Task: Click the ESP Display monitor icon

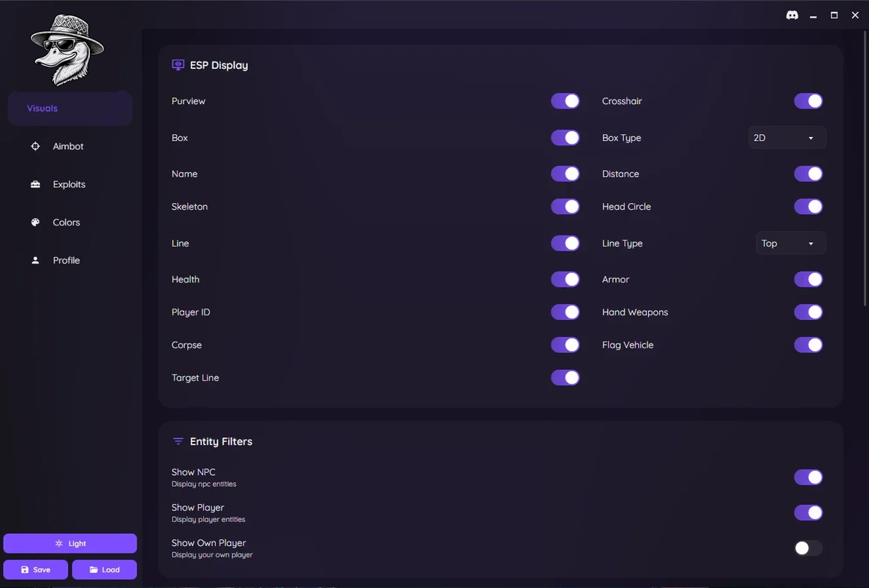Action: pos(178,65)
